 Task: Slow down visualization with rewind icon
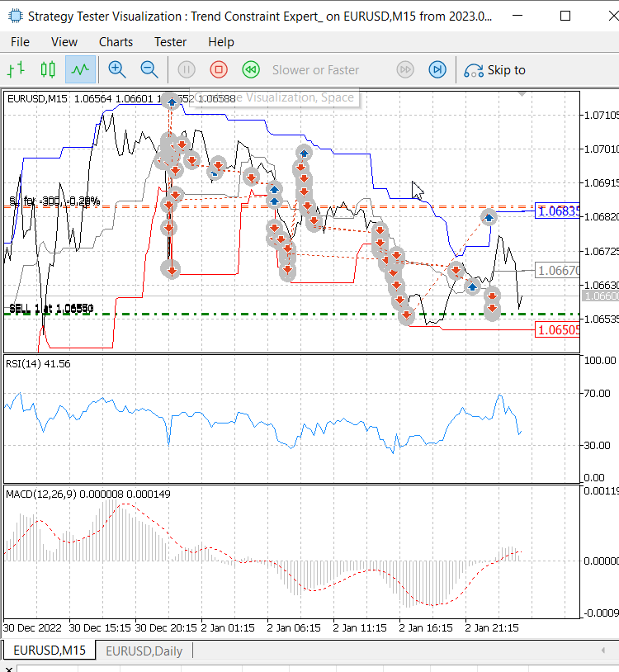(x=251, y=69)
